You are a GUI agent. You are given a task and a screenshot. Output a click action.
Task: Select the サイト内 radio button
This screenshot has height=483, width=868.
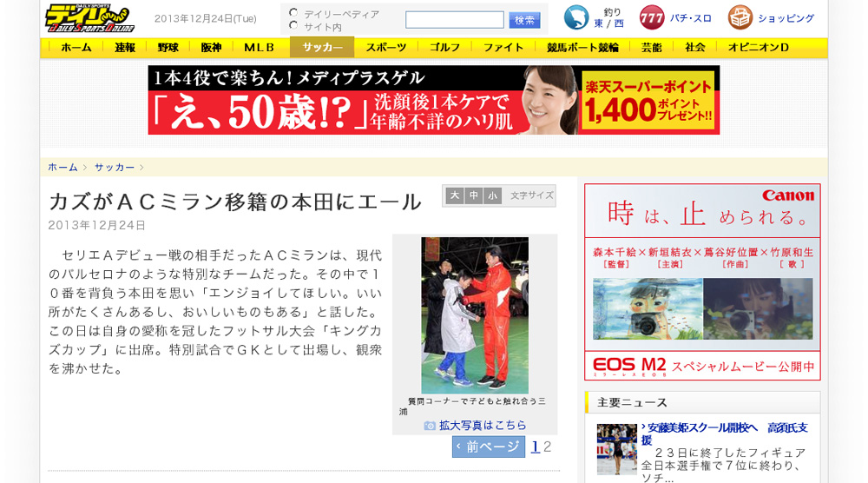tap(294, 25)
